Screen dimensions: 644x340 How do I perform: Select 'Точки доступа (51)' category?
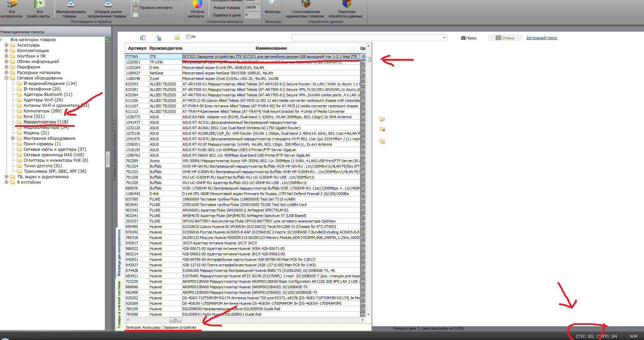(x=42, y=166)
